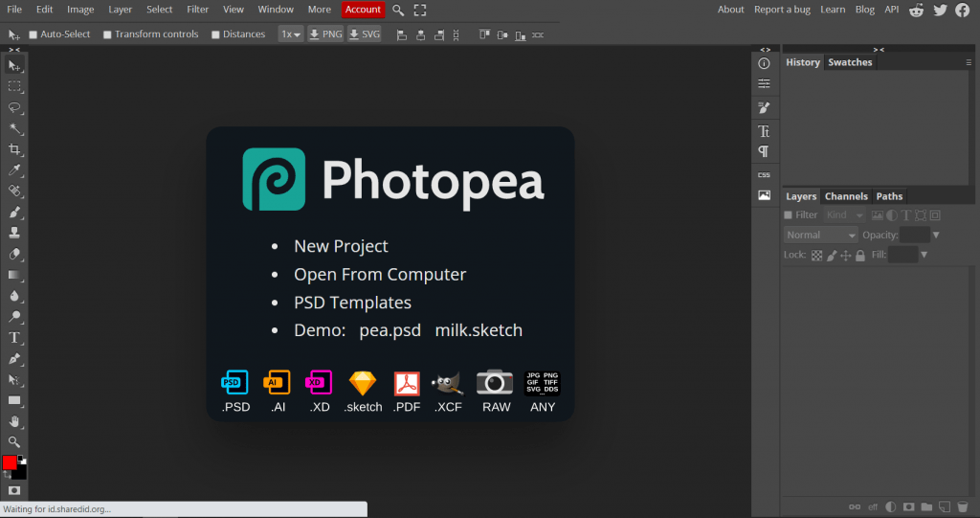Open the Filter menu
Viewport: 980px width, 518px height.
197,10
